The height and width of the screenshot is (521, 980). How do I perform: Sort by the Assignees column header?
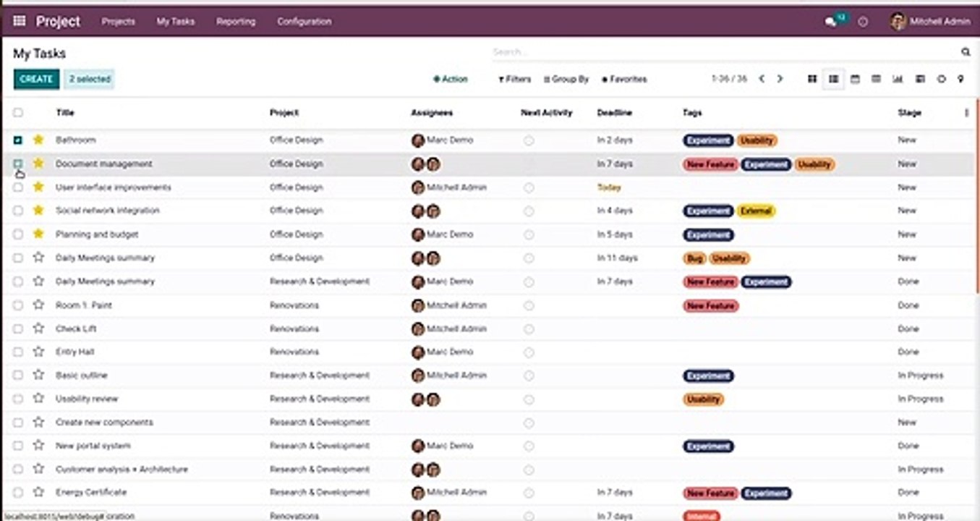click(432, 113)
